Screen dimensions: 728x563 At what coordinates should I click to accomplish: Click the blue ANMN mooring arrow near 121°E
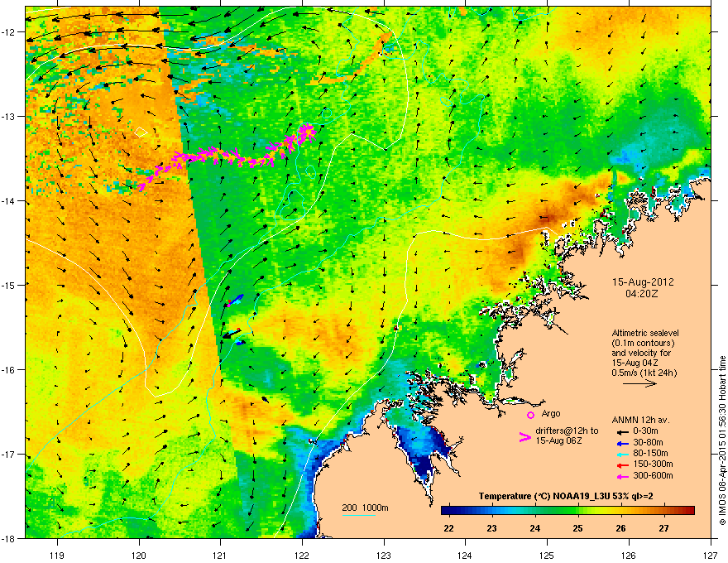click(x=236, y=300)
